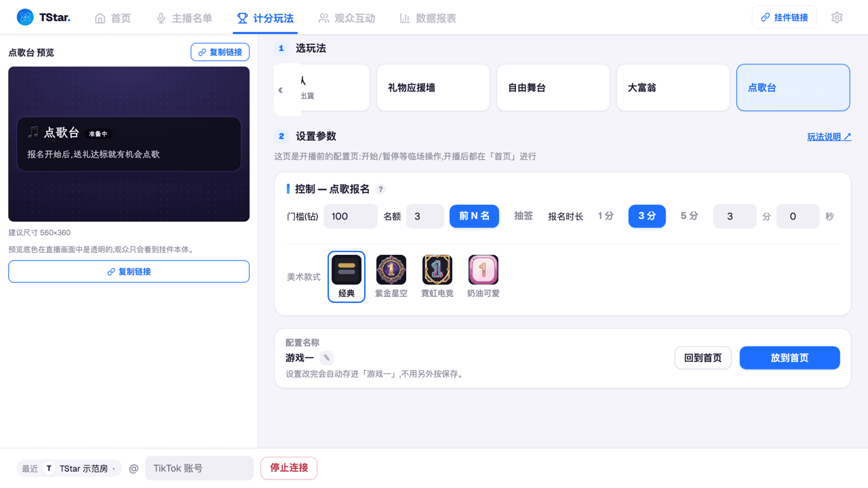This screenshot has height=488, width=868.
Task: Select 自由舞台 game mode card
Action: pos(553,87)
